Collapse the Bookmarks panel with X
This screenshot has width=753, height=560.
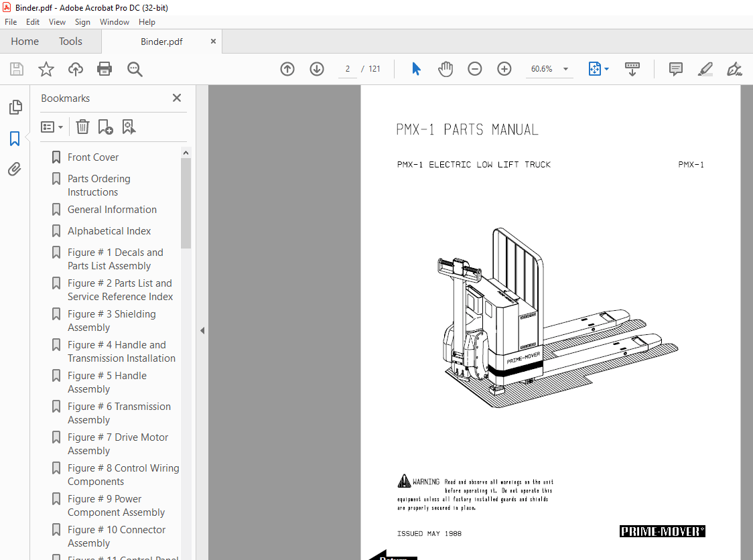[176, 98]
